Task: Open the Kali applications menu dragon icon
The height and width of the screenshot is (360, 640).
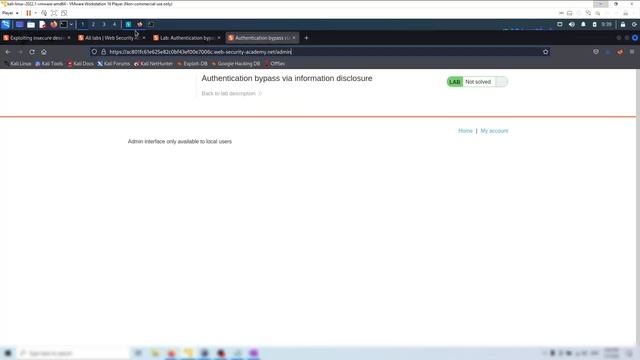Action: [6, 24]
